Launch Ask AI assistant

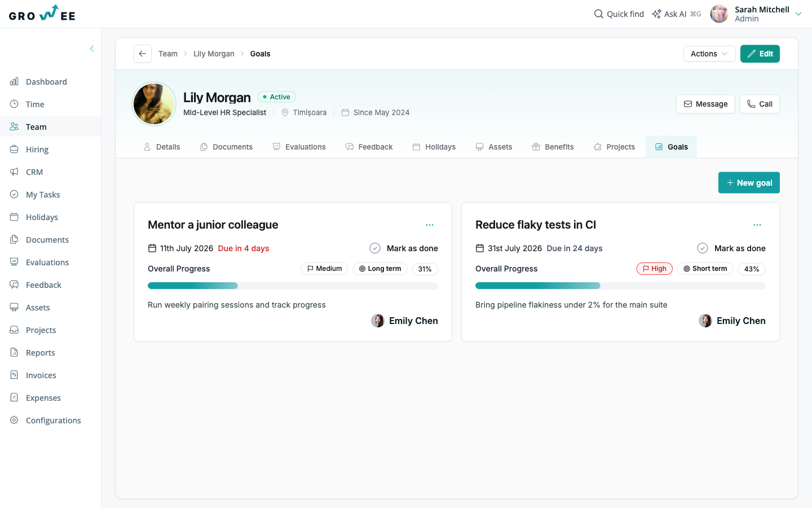point(676,14)
